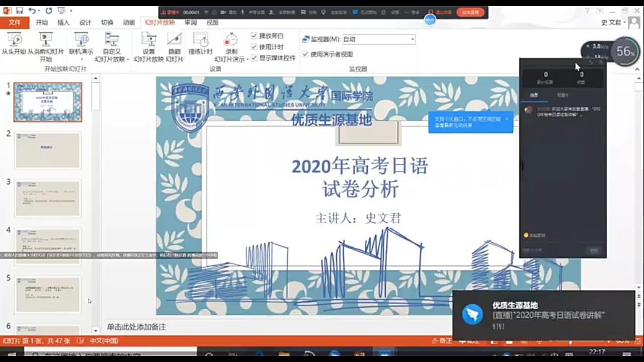644x362 pixels.
Task: Click the 优质生源基地 DingTalk notification title
Action: pyautogui.click(x=515, y=305)
